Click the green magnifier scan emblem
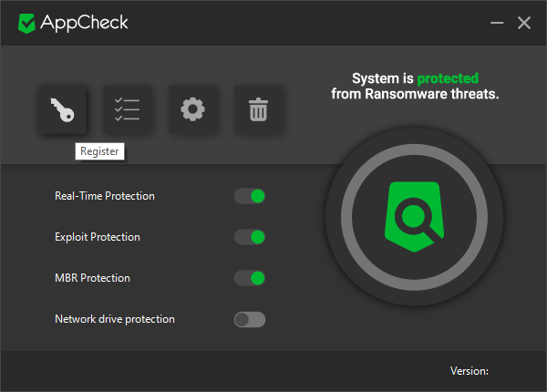This screenshot has width=547, height=392. coord(415,215)
